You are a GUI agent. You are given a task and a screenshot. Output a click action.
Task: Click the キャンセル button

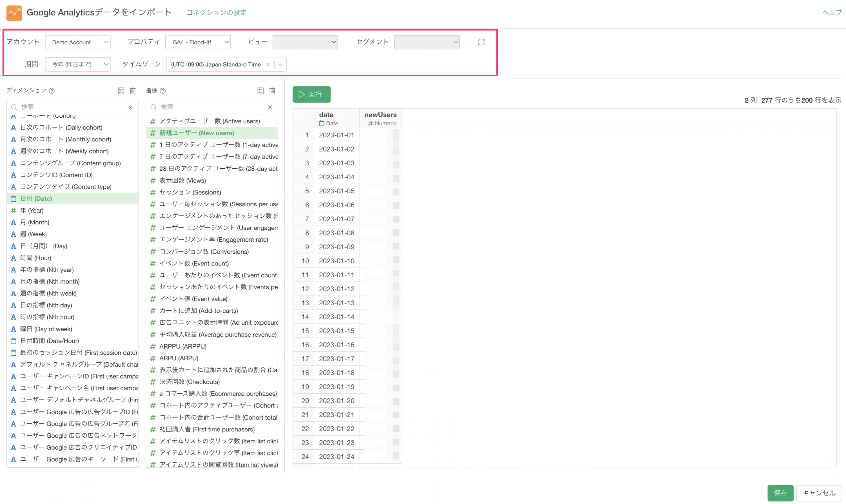(x=819, y=493)
